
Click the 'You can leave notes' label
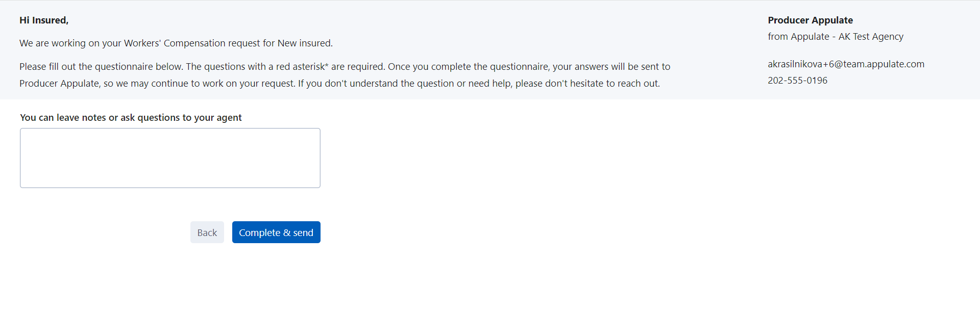(131, 118)
